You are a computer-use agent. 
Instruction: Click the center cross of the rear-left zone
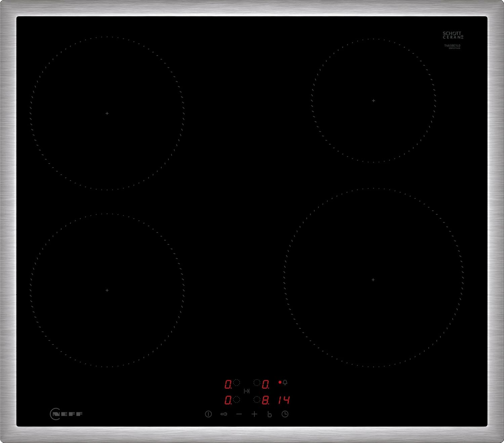pos(107,114)
